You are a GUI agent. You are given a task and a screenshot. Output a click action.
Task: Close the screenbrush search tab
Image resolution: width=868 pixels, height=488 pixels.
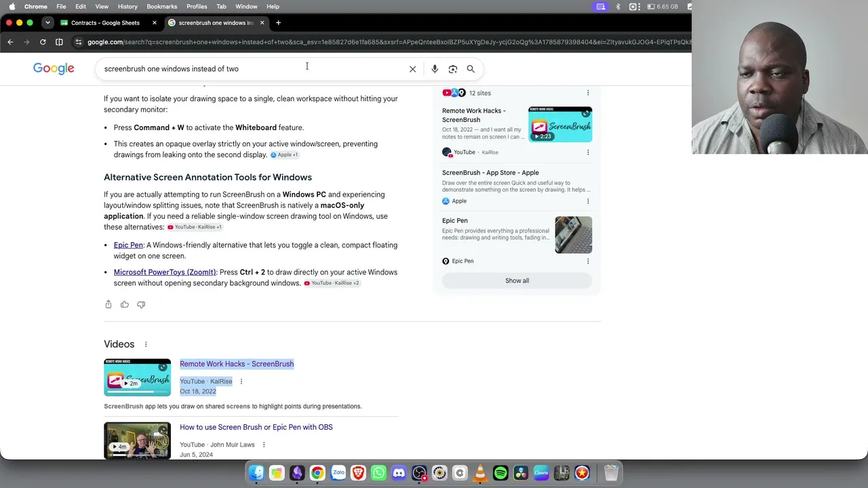(262, 22)
